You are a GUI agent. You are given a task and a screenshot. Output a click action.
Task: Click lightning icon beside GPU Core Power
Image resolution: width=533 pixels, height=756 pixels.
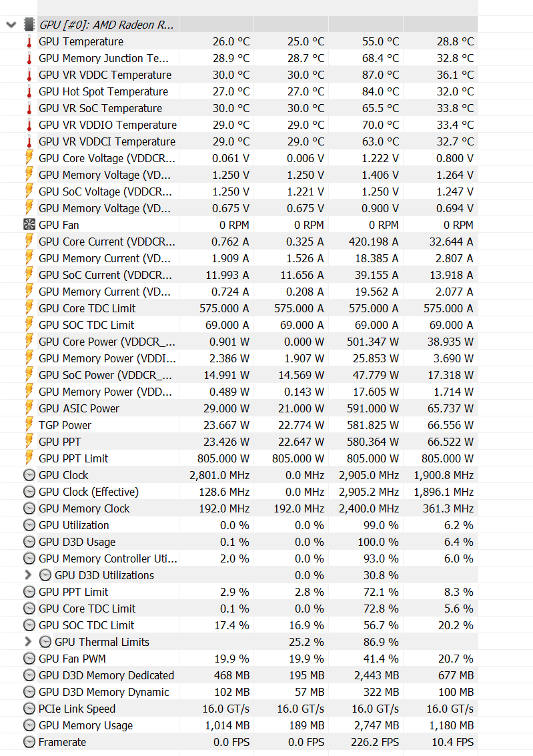[29, 341]
